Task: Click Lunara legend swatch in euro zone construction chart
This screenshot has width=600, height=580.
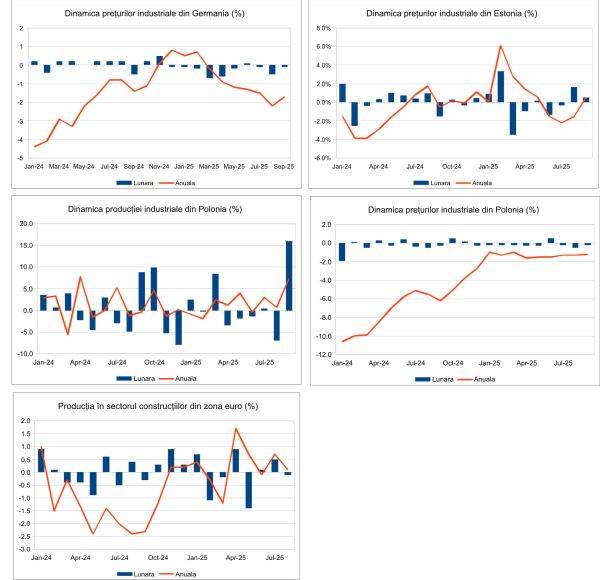Action: click(x=123, y=574)
